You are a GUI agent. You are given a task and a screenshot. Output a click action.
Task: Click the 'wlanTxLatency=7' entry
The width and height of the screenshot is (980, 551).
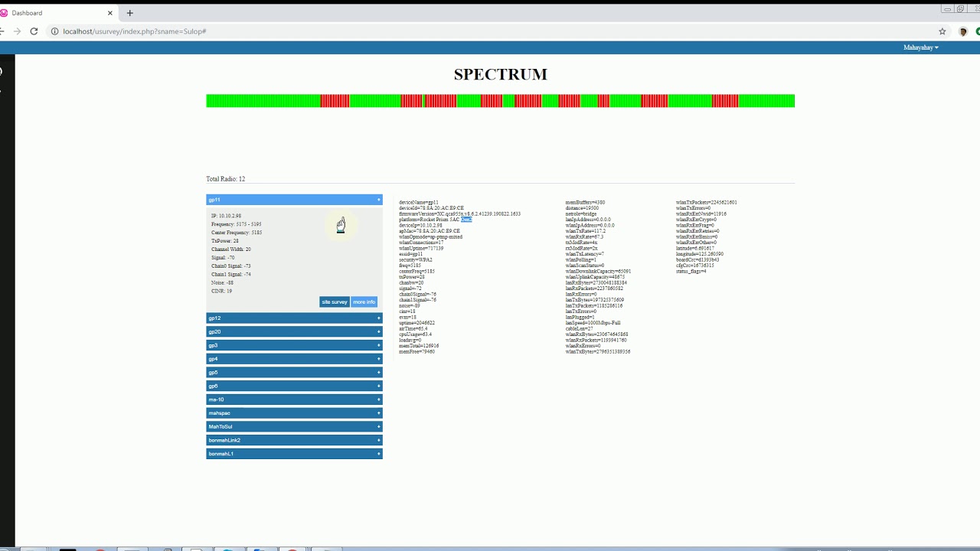pos(585,254)
